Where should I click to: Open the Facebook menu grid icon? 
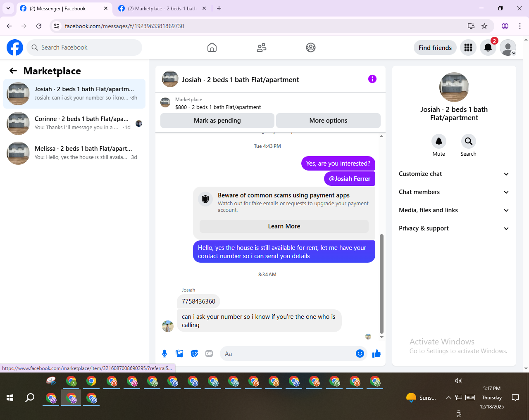[x=468, y=47]
